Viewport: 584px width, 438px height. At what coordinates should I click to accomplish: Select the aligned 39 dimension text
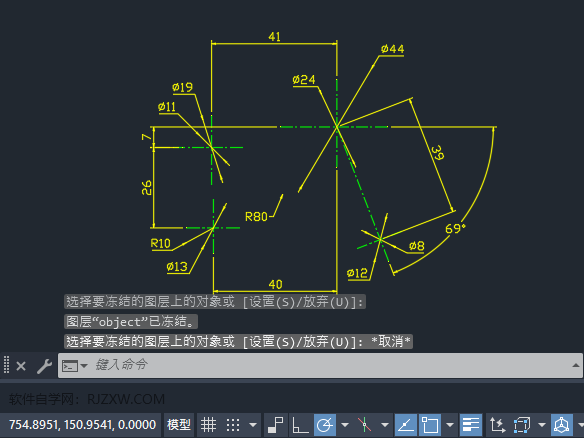(438, 153)
